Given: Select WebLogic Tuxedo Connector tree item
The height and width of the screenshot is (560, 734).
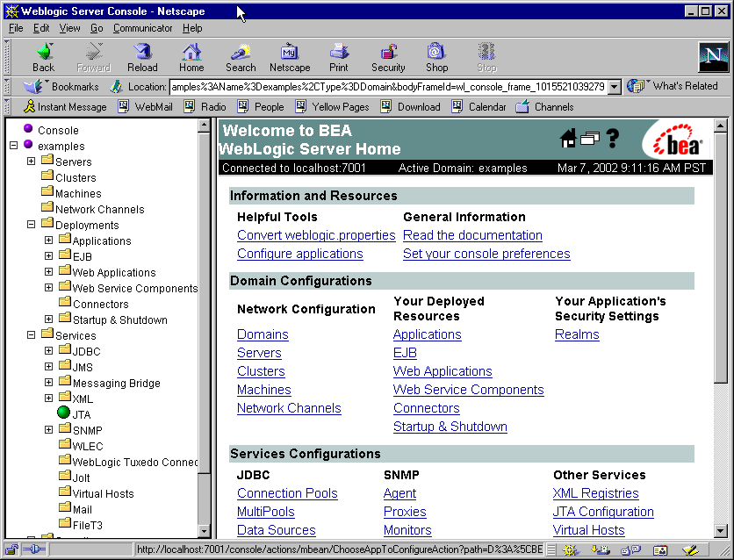Looking at the screenshot, I should coord(135,463).
